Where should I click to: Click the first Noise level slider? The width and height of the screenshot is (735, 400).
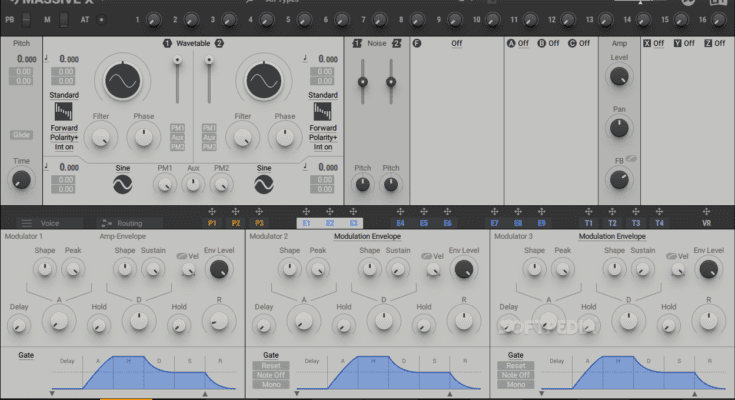(362, 82)
